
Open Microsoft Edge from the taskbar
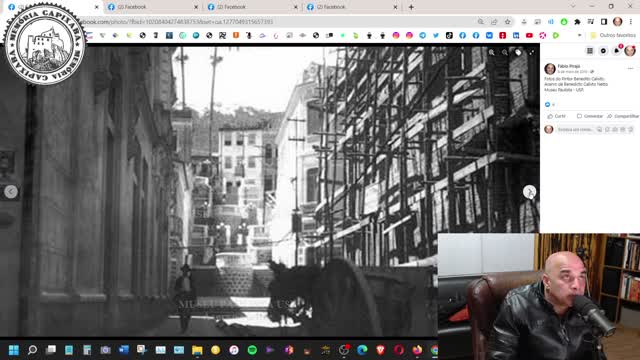point(362,350)
